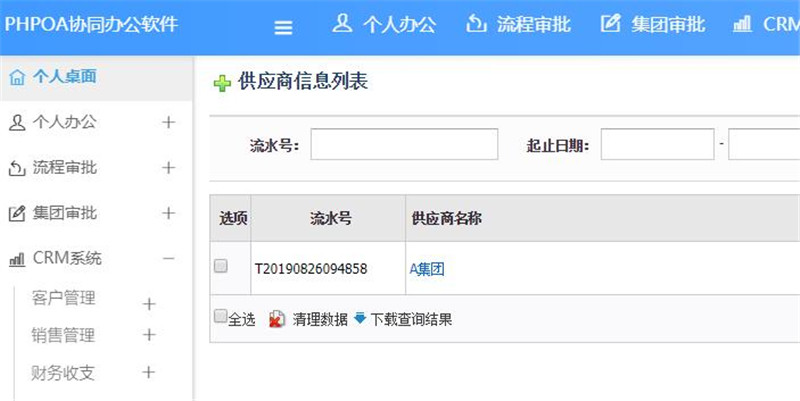The width and height of the screenshot is (800, 401).
Task: Select 流程审批 label in sidebar
Action: pos(65,167)
